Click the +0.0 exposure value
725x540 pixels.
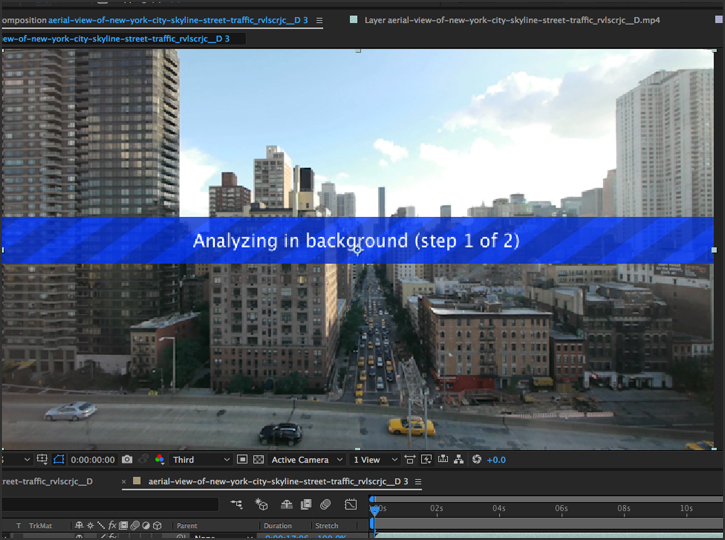pyautogui.click(x=496, y=460)
